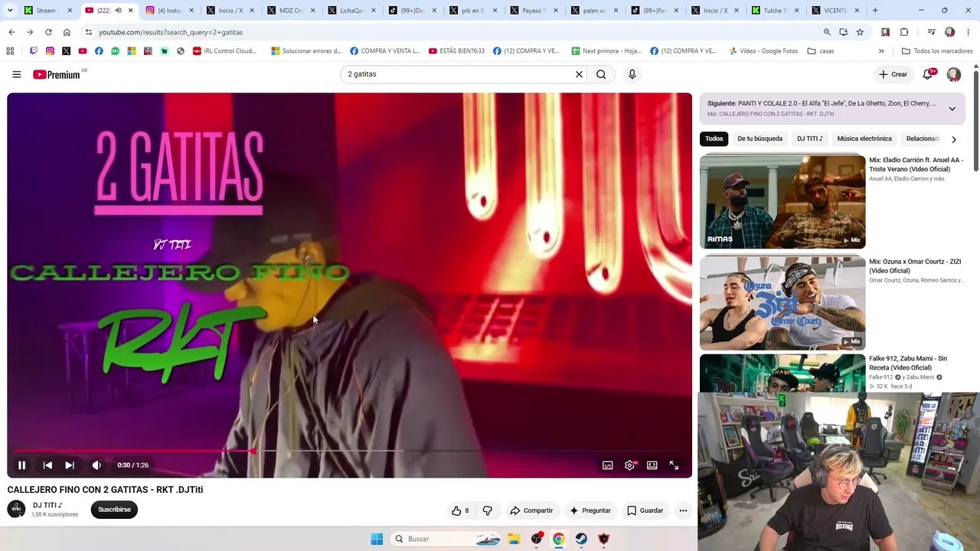Viewport: 980px width, 551px height.
Task: Open the player settings gear
Action: (630, 465)
